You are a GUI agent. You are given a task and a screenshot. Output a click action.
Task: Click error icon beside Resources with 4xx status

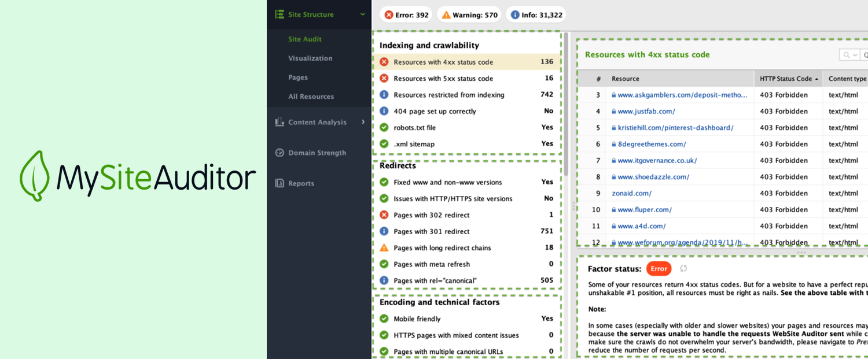pyautogui.click(x=384, y=62)
